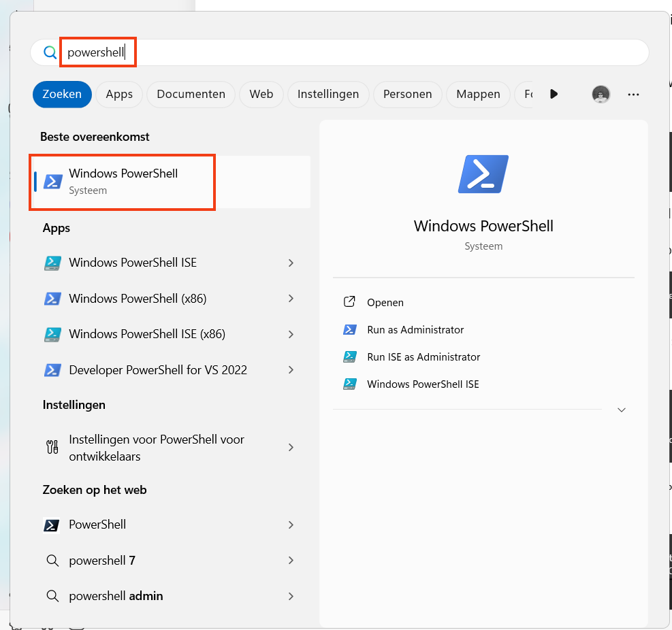
Task: Click Developer PowerShell for VS 2022 icon
Action: pyautogui.click(x=52, y=370)
